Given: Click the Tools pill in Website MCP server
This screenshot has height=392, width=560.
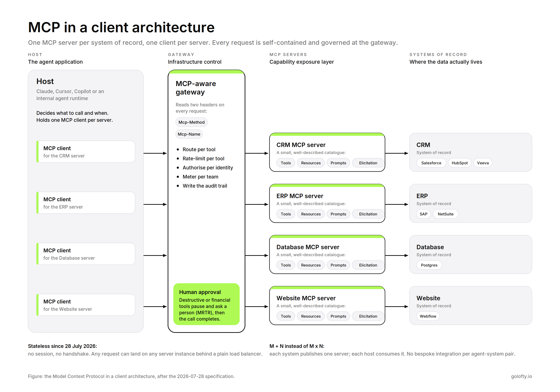Looking at the screenshot, I should pos(286,316).
